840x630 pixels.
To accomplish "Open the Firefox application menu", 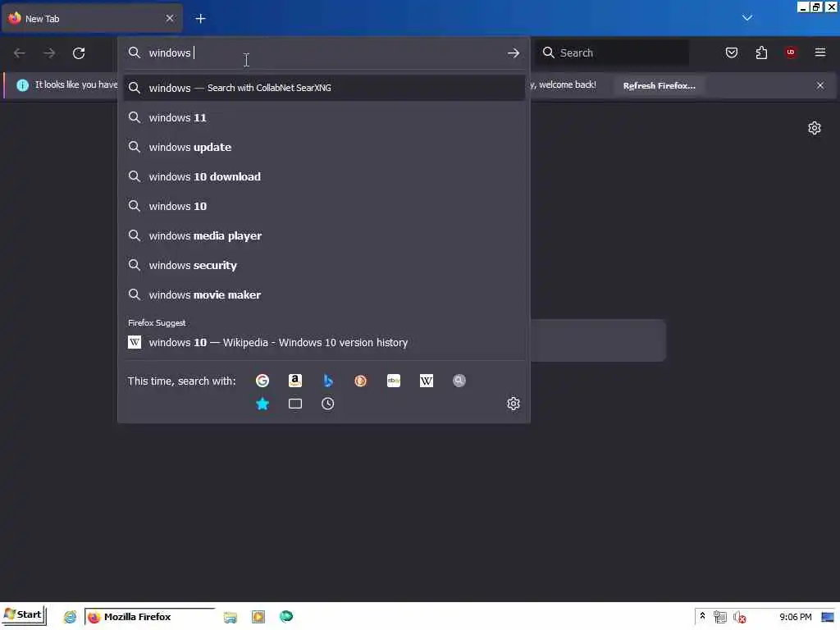I will pyautogui.click(x=820, y=52).
